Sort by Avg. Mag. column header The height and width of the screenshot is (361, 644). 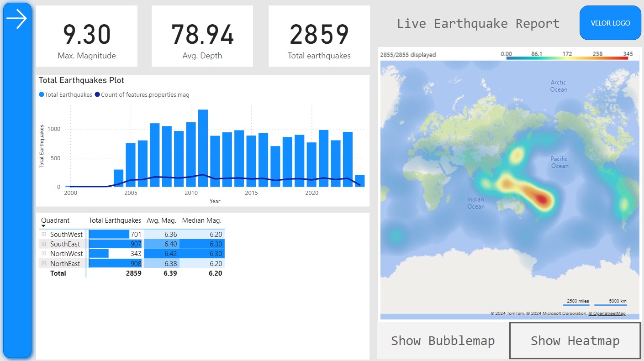161,220
